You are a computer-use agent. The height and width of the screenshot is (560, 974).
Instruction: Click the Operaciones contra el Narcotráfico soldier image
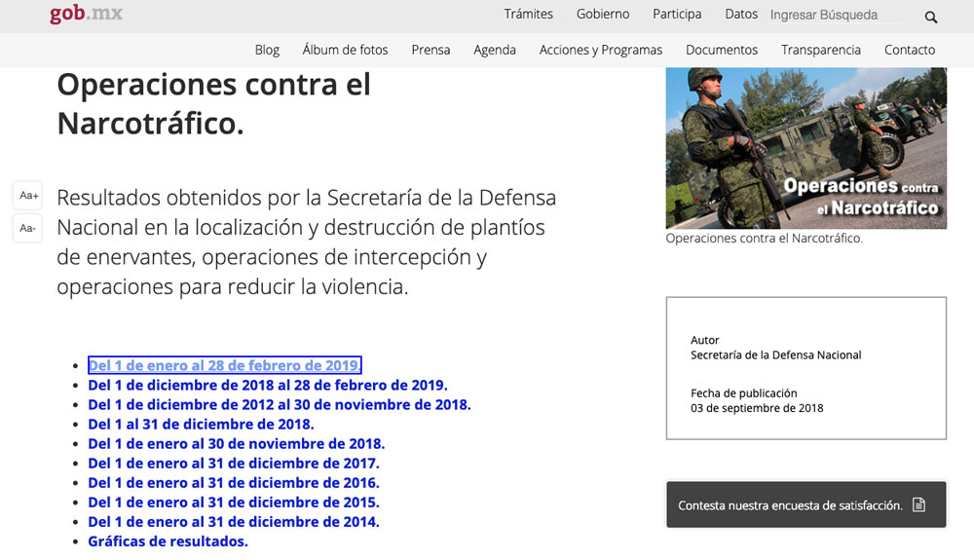806,148
